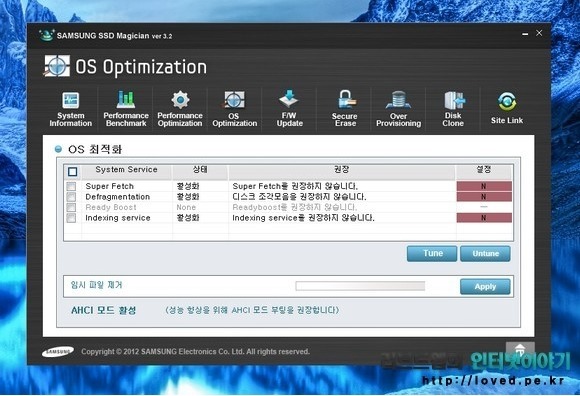Click the OS Optimization header icon

pyautogui.click(x=57, y=66)
